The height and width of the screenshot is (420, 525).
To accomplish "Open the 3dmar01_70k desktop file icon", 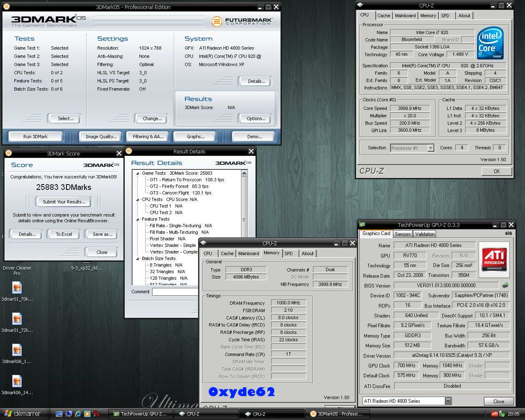I will (x=17, y=288).
